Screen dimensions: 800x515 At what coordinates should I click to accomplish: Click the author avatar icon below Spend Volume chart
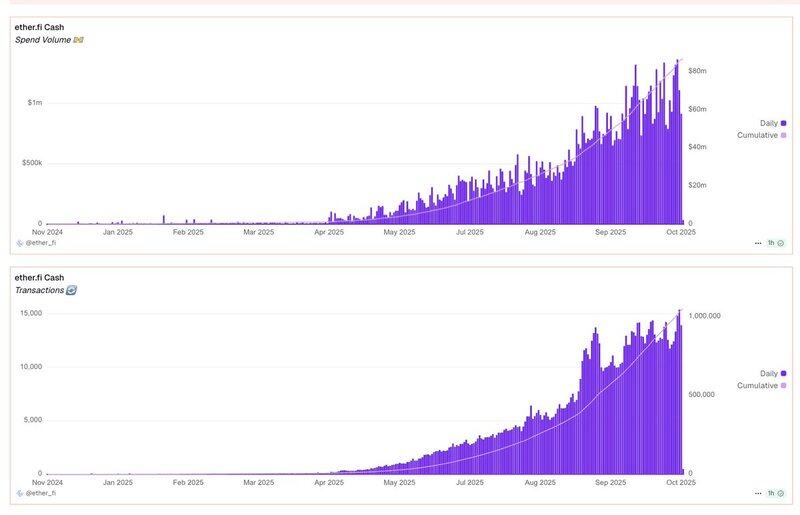click(x=20, y=243)
